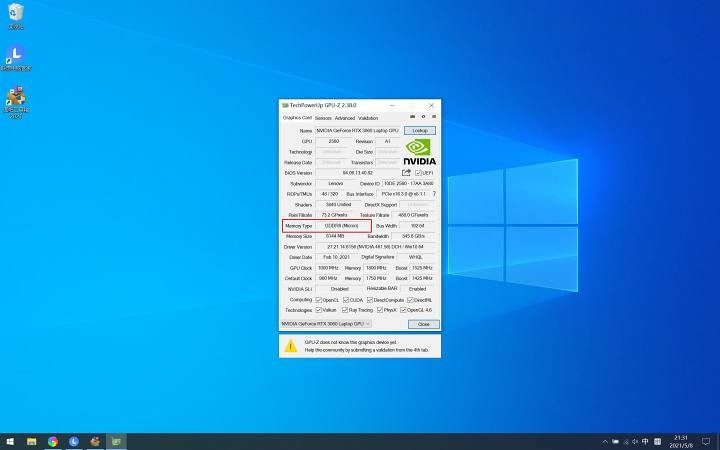Click the Bandwidth value field

tap(413, 236)
